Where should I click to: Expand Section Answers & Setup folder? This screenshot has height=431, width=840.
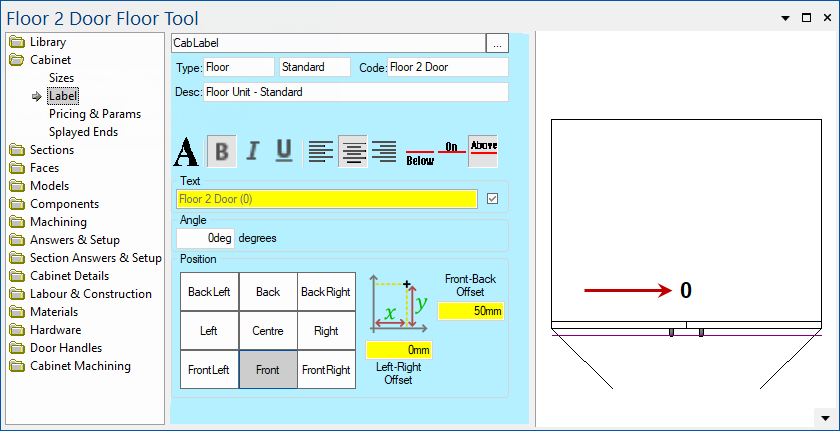pos(86,258)
